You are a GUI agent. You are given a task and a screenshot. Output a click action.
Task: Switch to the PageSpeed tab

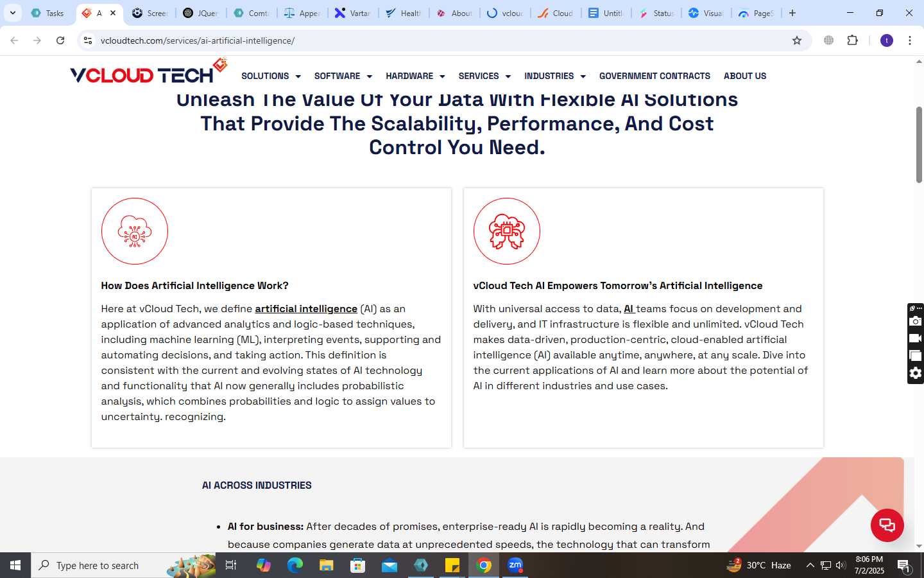(x=757, y=13)
